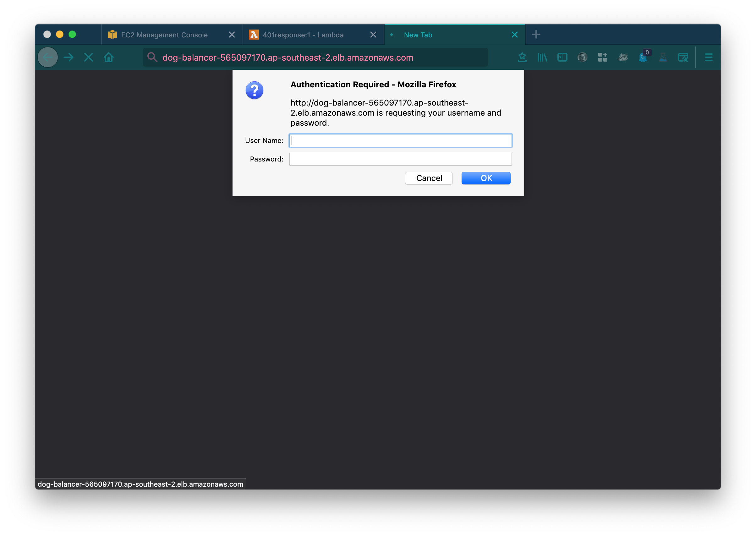756x536 pixels.
Task: Open the hamburger application menu
Action: click(709, 57)
